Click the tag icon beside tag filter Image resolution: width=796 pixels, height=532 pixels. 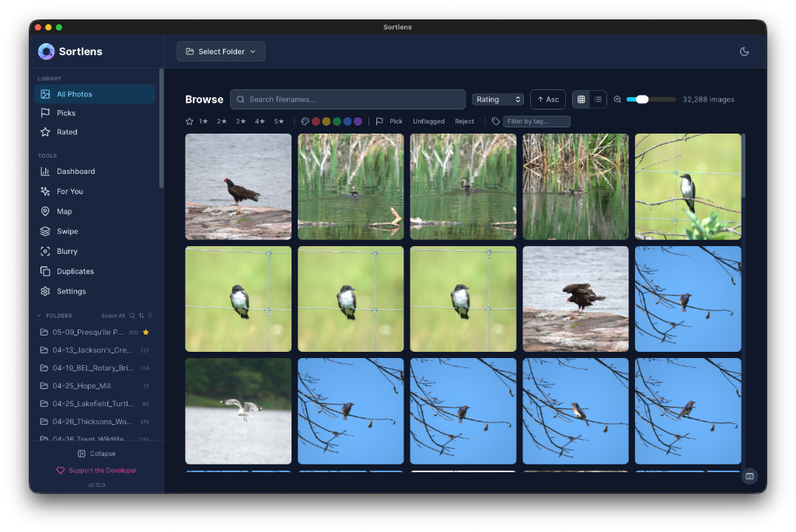pyautogui.click(x=495, y=121)
